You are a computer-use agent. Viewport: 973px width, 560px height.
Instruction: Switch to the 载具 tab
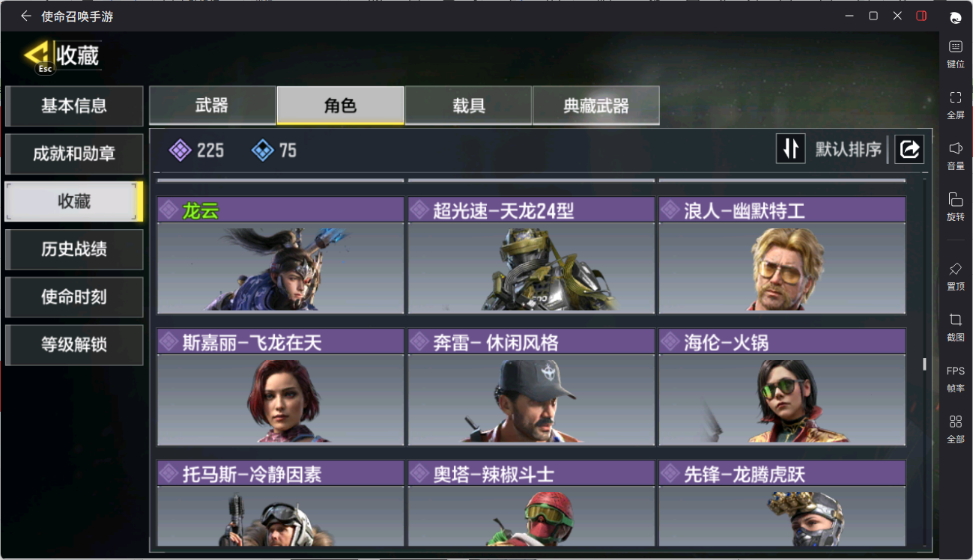point(468,106)
